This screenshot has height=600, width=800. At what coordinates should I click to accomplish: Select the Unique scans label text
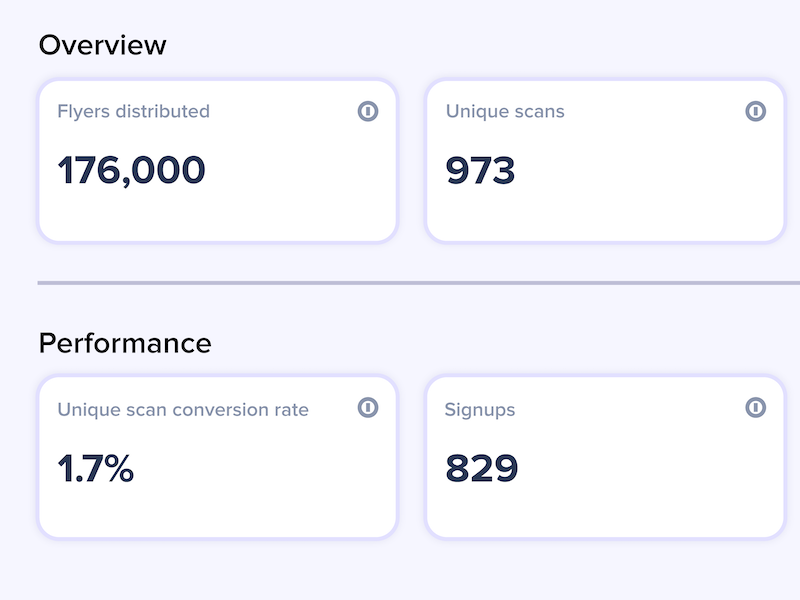click(505, 112)
